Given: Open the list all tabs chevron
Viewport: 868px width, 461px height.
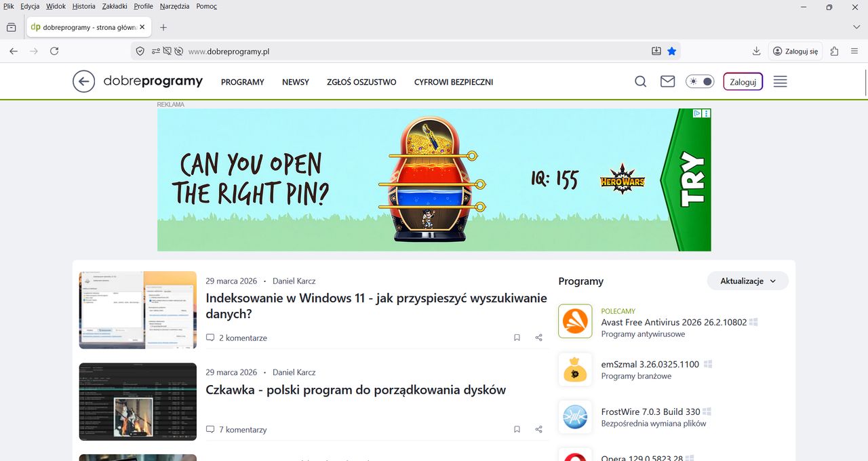Looking at the screenshot, I should 856,27.
